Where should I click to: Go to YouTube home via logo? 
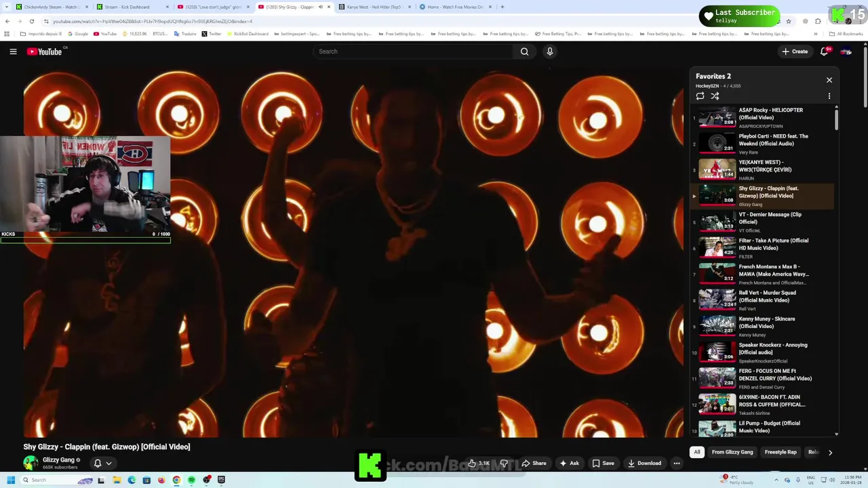tap(45, 52)
